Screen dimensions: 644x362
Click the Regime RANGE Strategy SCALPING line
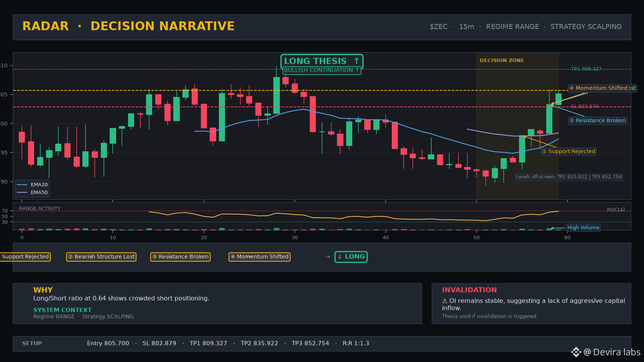pyautogui.click(x=84, y=316)
